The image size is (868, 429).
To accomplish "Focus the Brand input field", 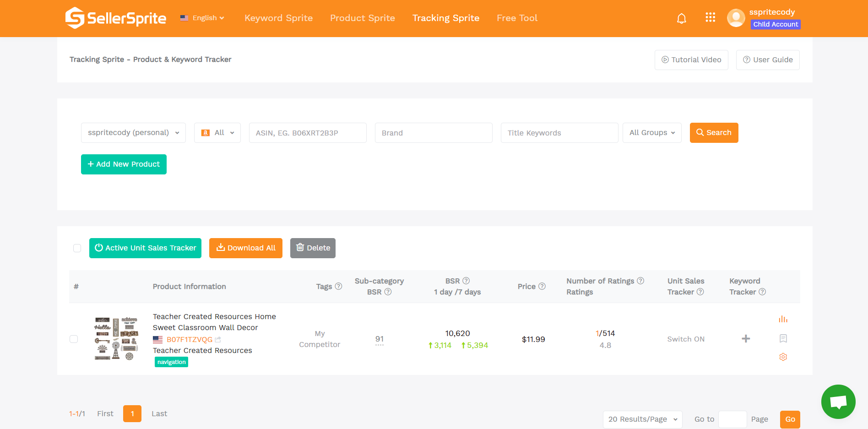I will (434, 133).
